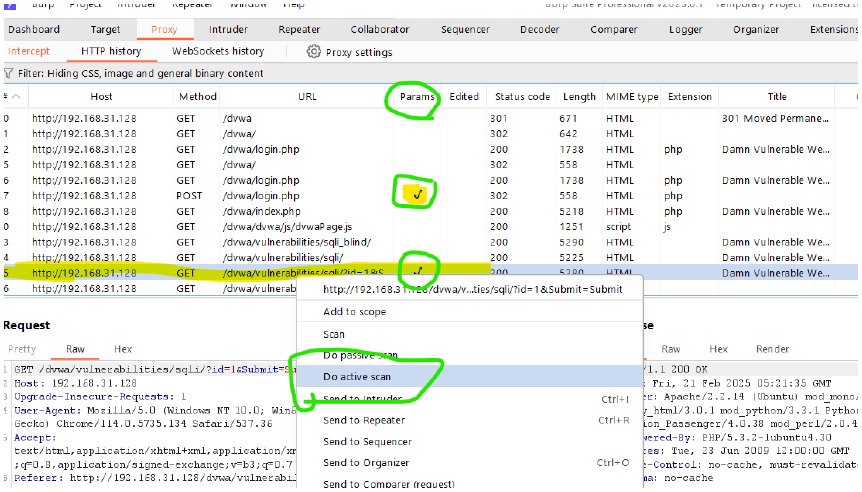Open the Collaborator tab

coord(380,29)
